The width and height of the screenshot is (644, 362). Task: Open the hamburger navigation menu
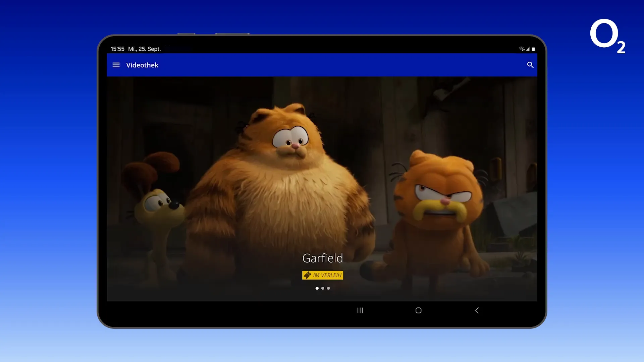(116, 65)
